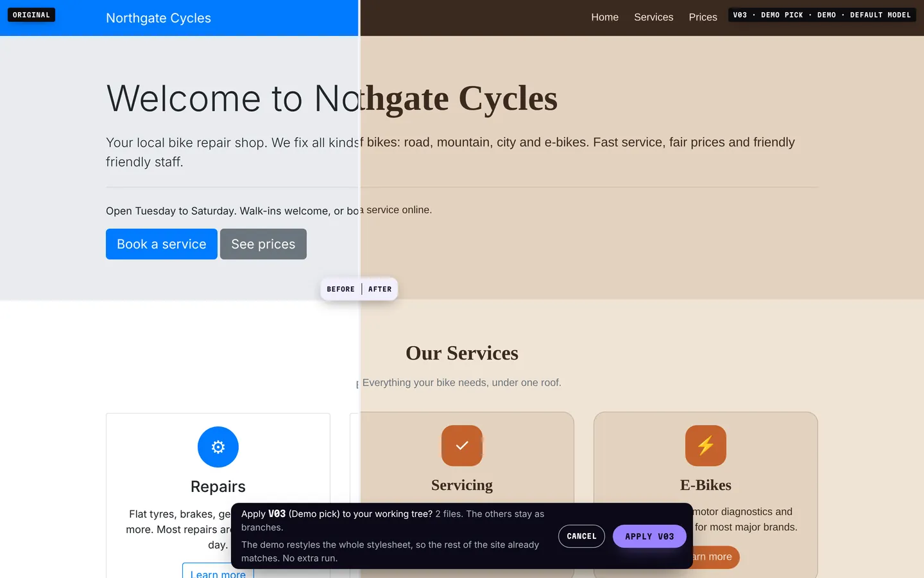Click the 'motor diagnostics' E-Bikes description
924x578 pixels.
point(745,520)
